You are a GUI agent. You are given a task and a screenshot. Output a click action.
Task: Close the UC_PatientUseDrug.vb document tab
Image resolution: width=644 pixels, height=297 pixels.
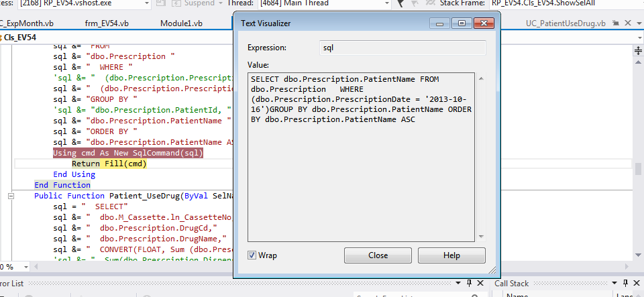click(x=628, y=23)
